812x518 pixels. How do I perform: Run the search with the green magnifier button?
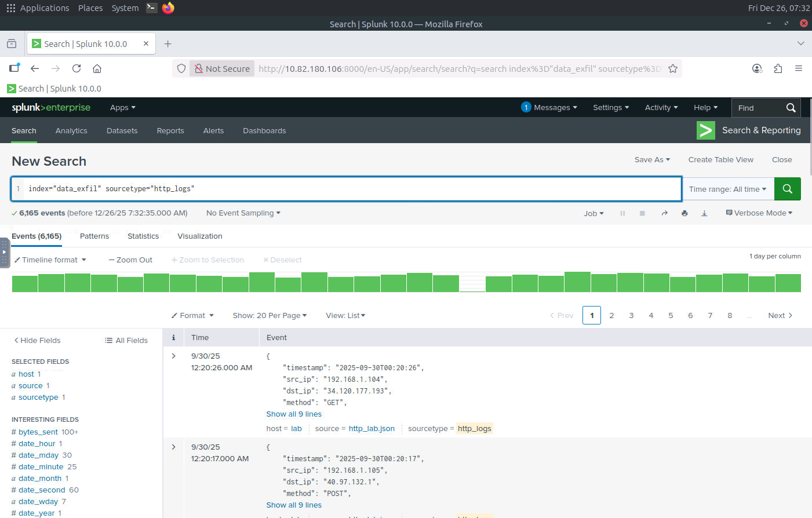click(x=787, y=189)
